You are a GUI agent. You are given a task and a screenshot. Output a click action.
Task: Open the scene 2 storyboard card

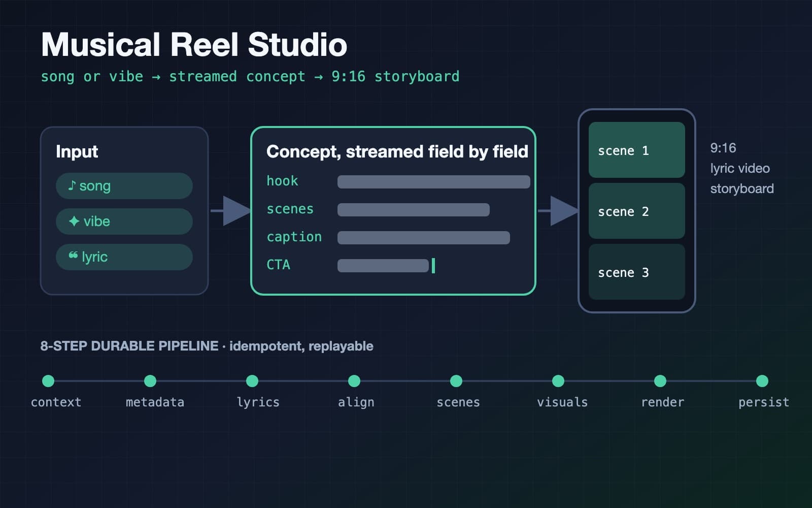click(637, 211)
